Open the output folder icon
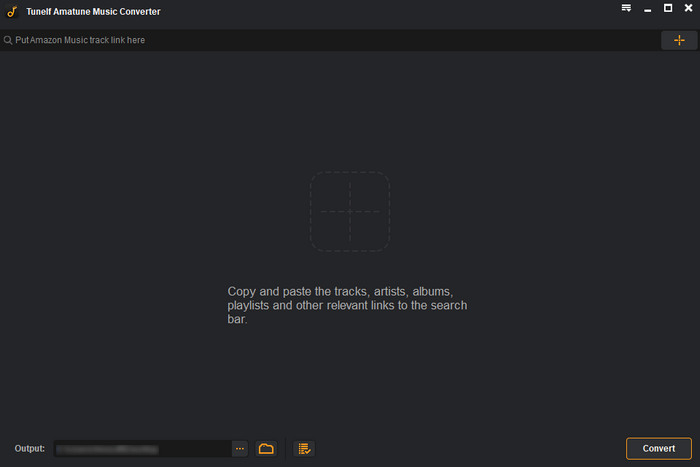700x467 pixels. coord(266,449)
